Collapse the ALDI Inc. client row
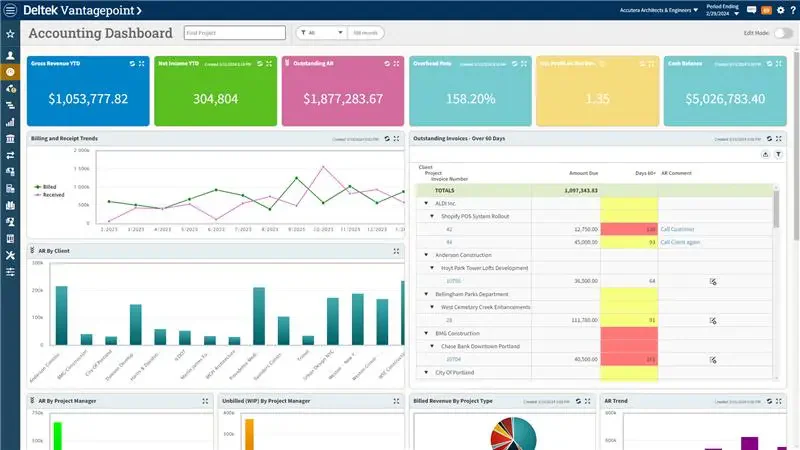800x450 pixels. click(426, 203)
